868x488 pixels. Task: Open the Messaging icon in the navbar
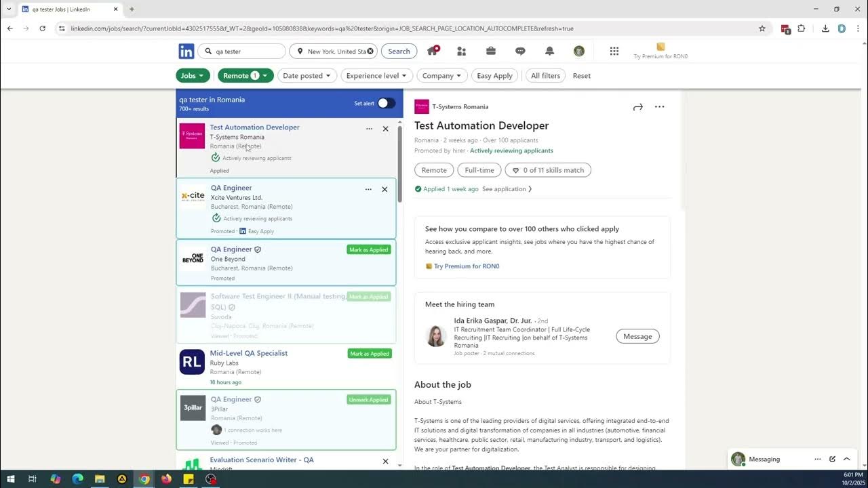[x=520, y=51]
